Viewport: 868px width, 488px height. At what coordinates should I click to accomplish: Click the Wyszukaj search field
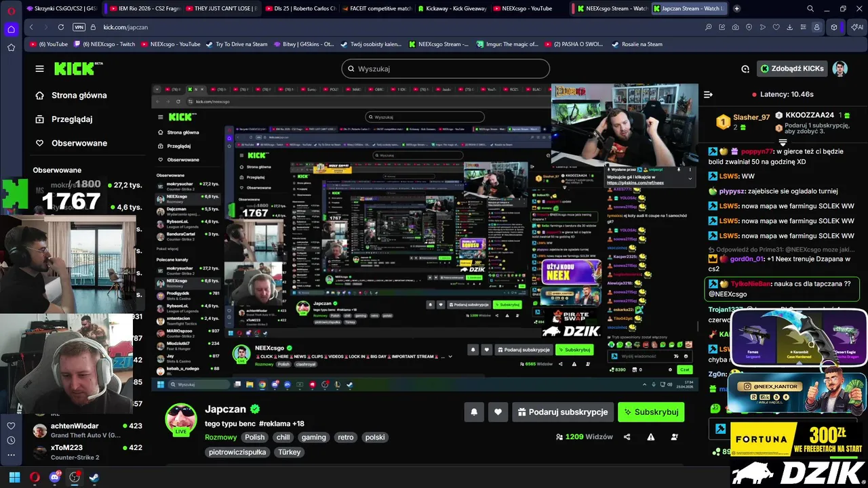446,68
